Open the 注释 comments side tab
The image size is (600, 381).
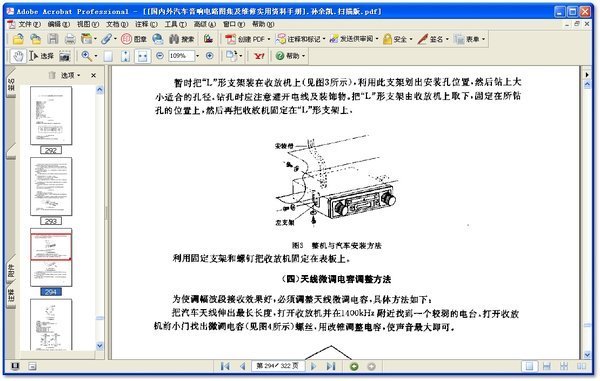[11, 296]
